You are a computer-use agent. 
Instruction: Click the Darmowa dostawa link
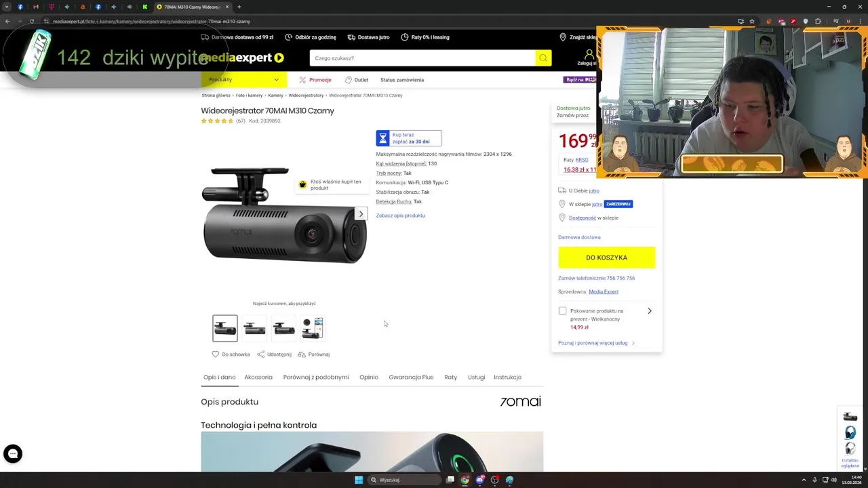pyautogui.click(x=579, y=237)
